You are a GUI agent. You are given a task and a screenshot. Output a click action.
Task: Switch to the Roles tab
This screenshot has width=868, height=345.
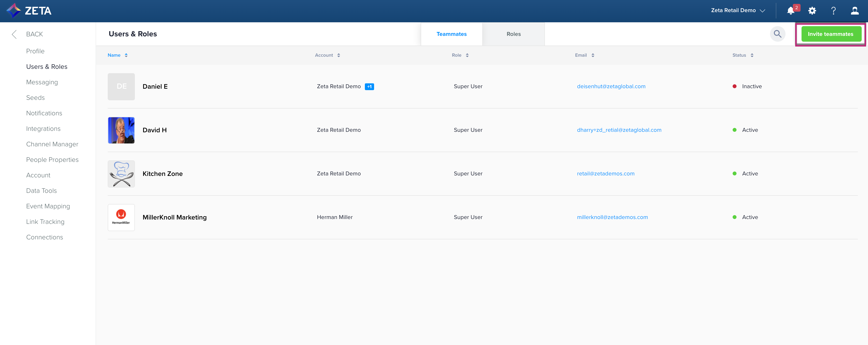pyautogui.click(x=513, y=34)
